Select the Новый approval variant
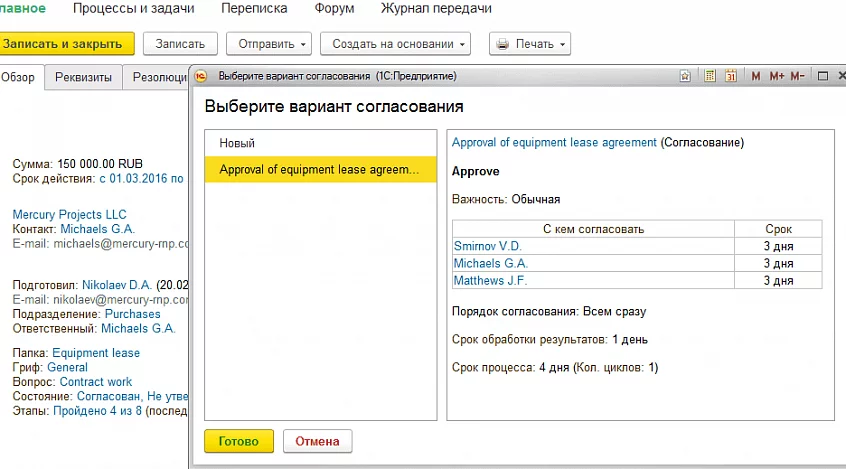Image resolution: width=846 pixels, height=469 pixels. (x=320, y=143)
